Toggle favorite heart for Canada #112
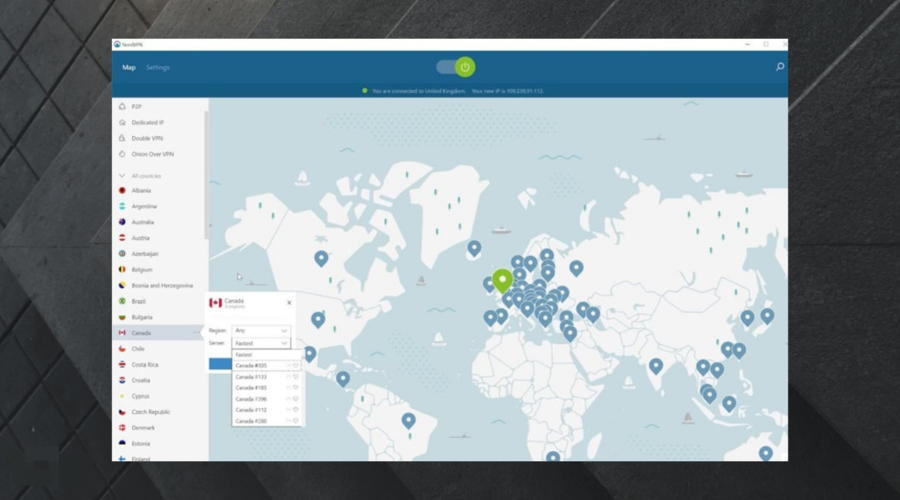This screenshot has height=500, width=900. tap(296, 410)
